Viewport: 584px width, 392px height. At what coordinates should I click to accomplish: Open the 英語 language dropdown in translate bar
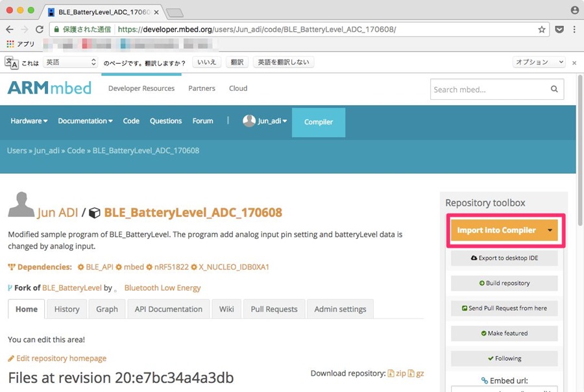(x=70, y=61)
